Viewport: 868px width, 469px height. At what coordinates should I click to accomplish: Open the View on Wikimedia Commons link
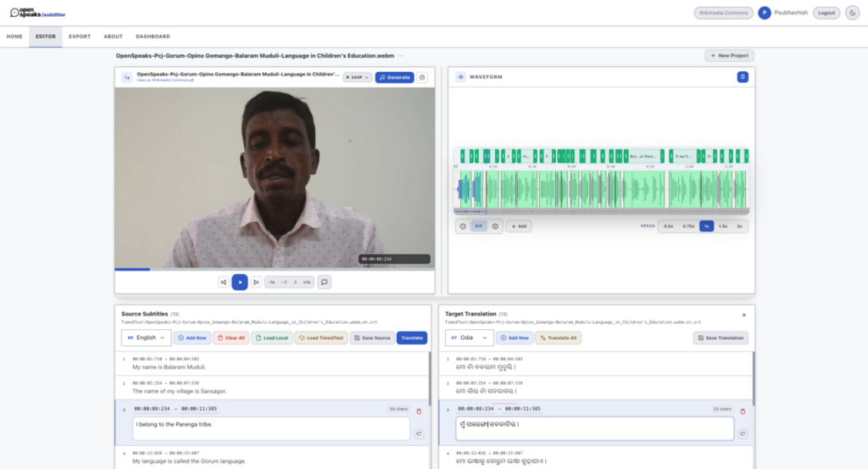165,81
